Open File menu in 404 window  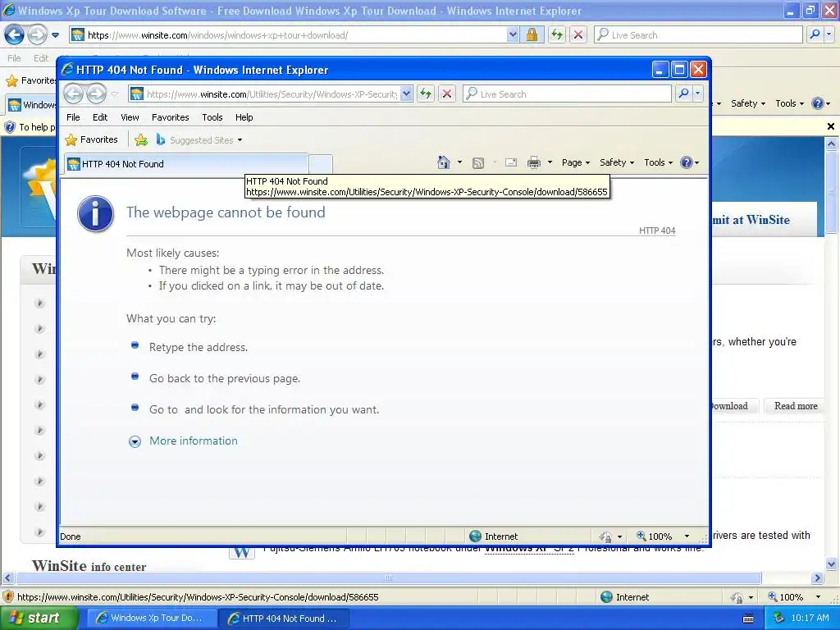(x=73, y=117)
